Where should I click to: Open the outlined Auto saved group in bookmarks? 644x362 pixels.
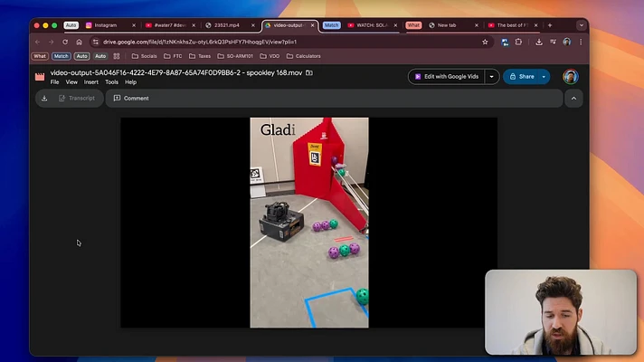point(82,56)
